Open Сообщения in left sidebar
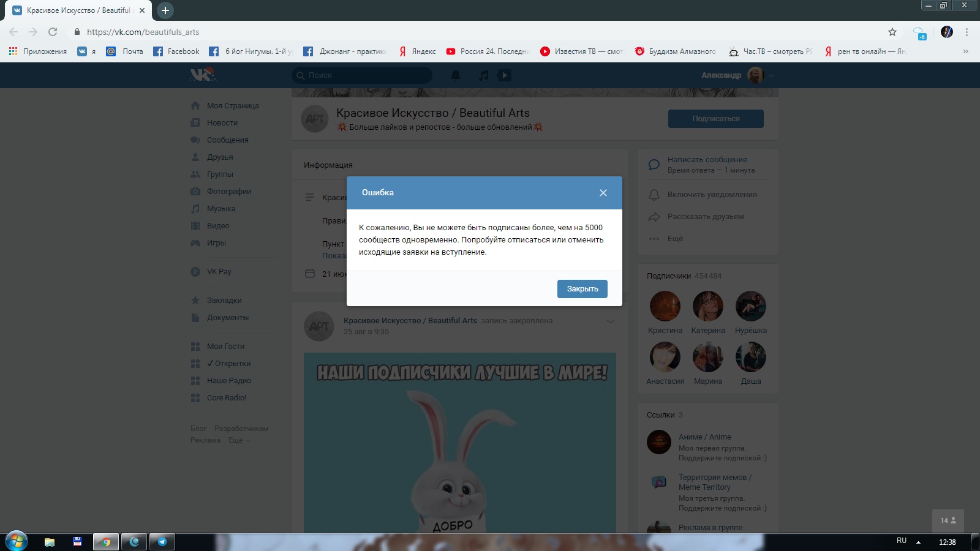 click(227, 140)
